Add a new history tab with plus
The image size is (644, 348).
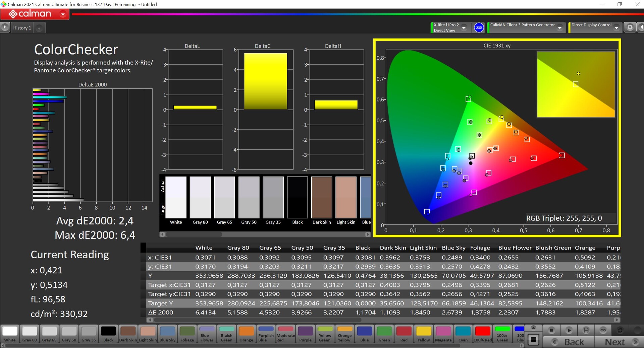point(39,28)
